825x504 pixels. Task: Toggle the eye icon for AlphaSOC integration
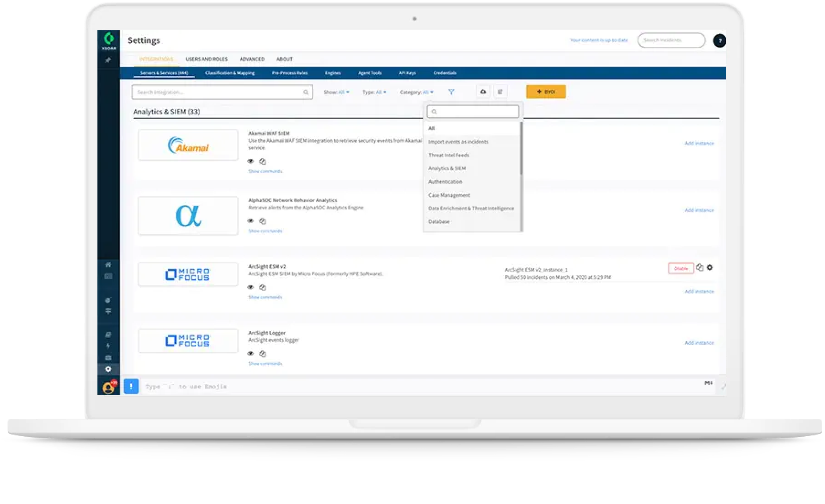(251, 221)
